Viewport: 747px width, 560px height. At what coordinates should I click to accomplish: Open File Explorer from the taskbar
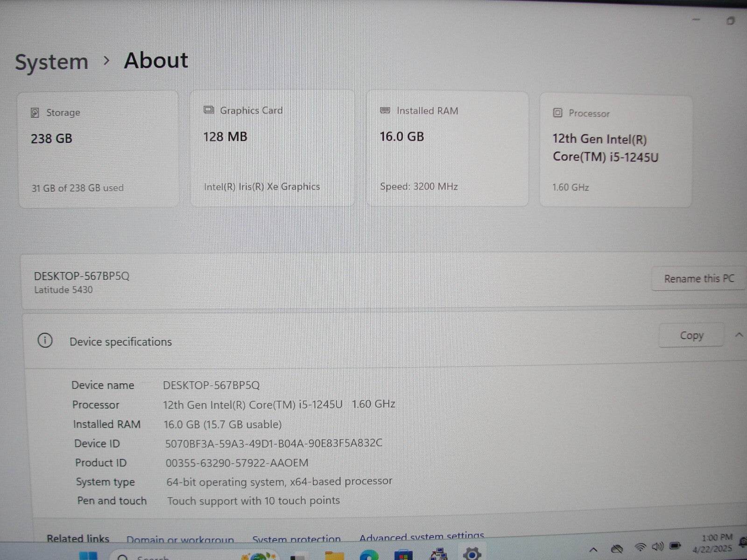click(334, 555)
